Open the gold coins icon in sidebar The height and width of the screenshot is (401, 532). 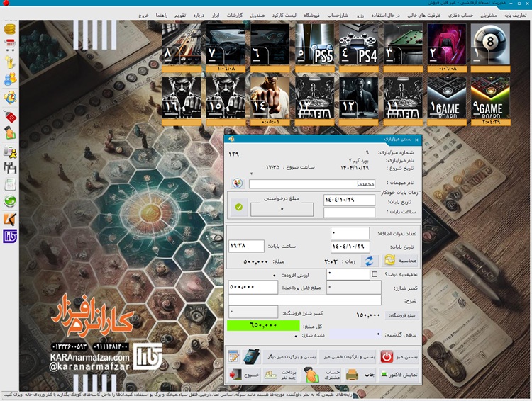pyautogui.click(x=10, y=29)
